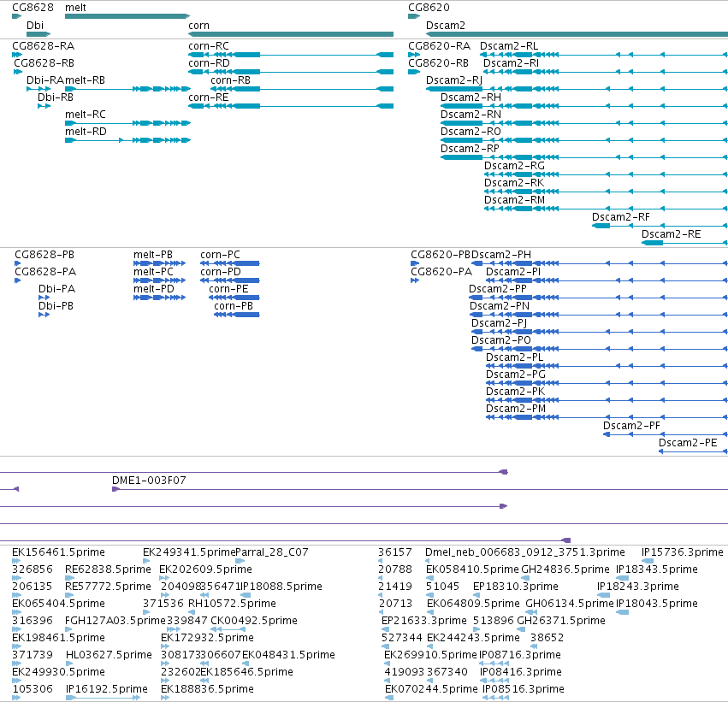Click the Dscam2 gene span bar

pos(577,34)
